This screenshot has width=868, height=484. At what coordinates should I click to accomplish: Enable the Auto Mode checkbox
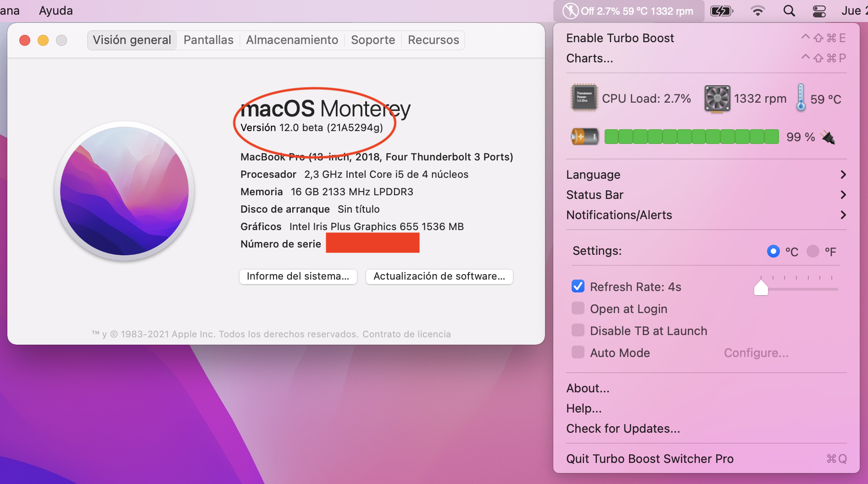[578, 352]
